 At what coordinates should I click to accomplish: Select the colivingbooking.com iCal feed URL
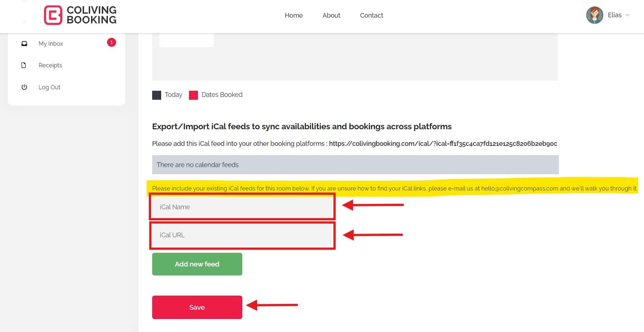pos(443,144)
